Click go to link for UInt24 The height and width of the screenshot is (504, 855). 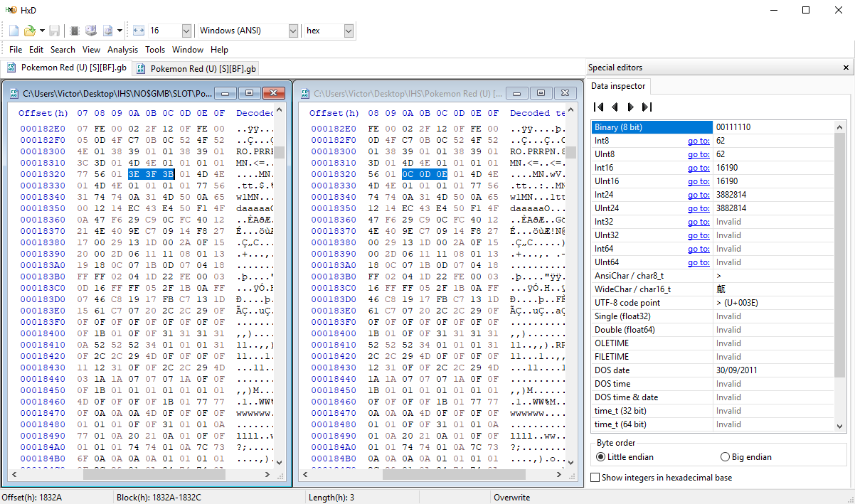pyautogui.click(x=699, y=208)
